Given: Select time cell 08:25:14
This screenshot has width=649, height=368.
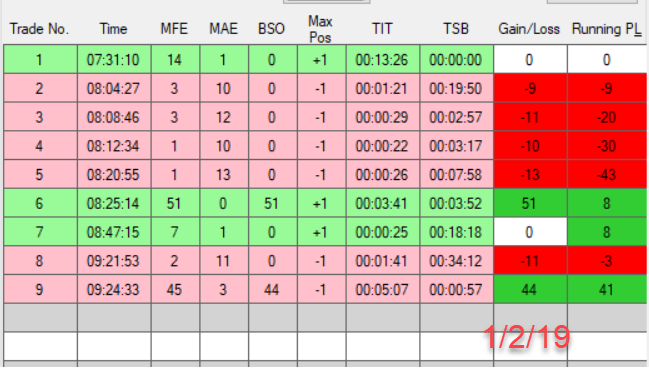Looking at the screenshot, I should (x=114, y=203).
